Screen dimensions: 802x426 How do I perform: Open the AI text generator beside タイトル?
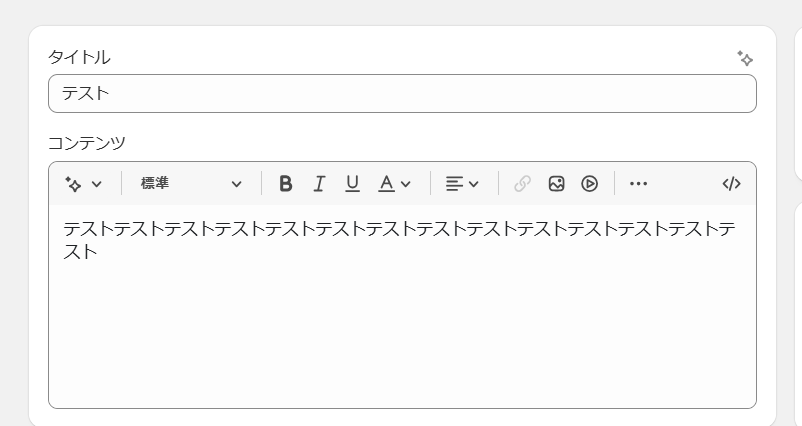point(745,58)
